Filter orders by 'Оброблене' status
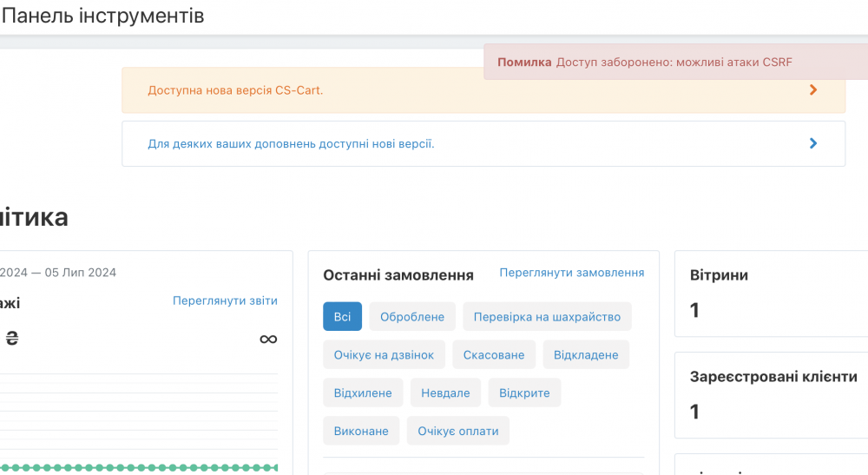 [412, 317]
